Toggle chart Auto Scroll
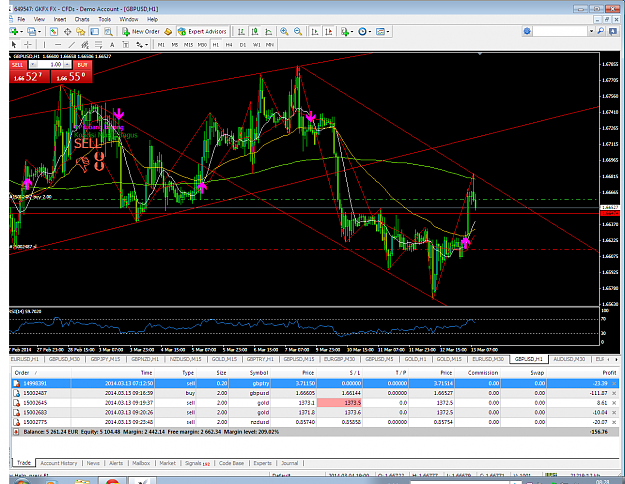This screenshot has height=484, width=625. coord(315,31)
